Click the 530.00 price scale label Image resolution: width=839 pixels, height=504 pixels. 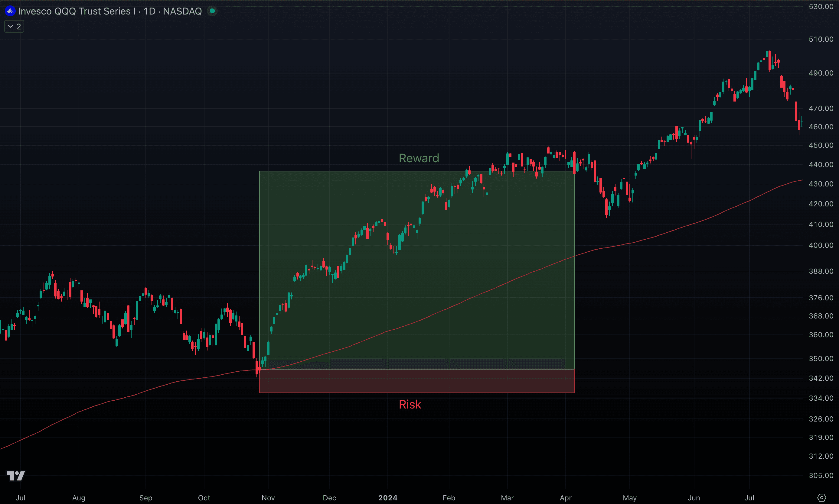[821, 7]
